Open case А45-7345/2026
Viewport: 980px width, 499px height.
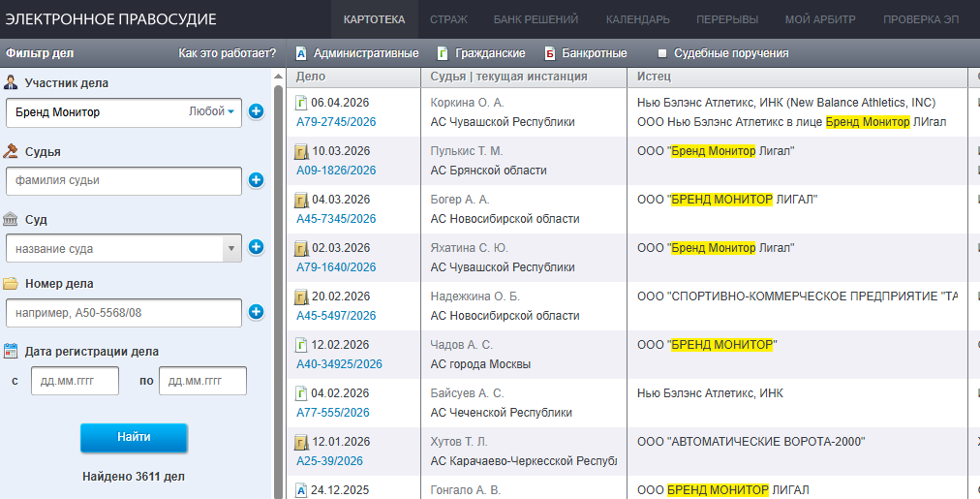point(336,219)
